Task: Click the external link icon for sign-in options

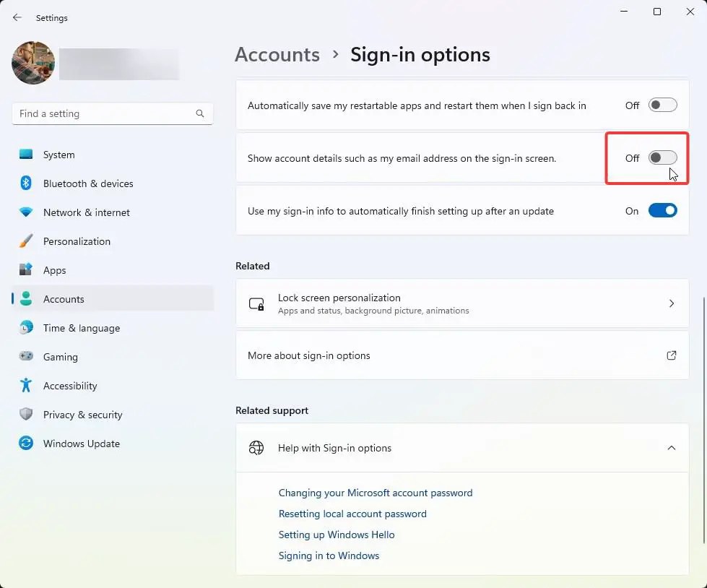Action: pyautogui.click(x=672, y=355)
